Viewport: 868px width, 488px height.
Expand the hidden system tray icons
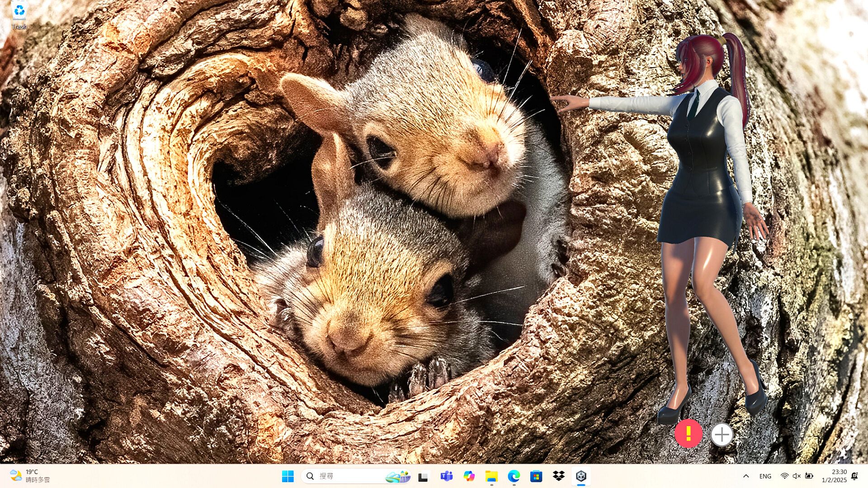746,476
